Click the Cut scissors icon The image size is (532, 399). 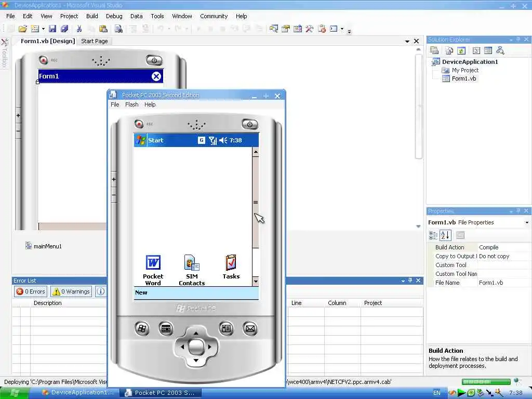[79, 29]
